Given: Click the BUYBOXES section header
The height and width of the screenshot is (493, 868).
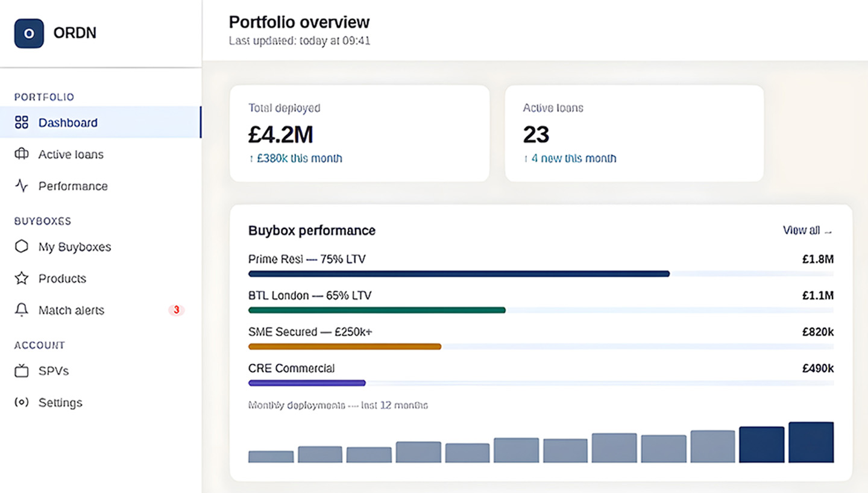Looking at the screenshot, I should [x=43, y=221].
